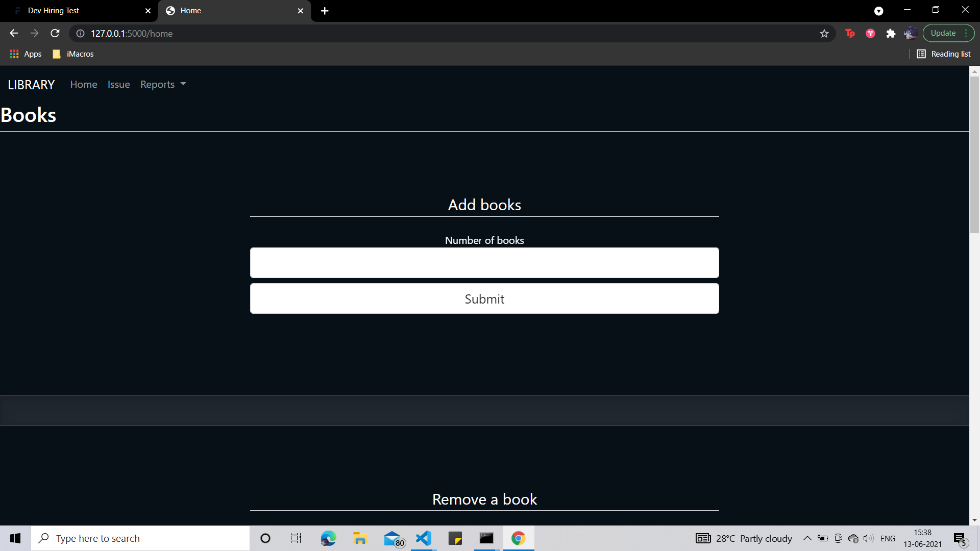
Task: Open the pink extension icon
Action: point(870,33)
